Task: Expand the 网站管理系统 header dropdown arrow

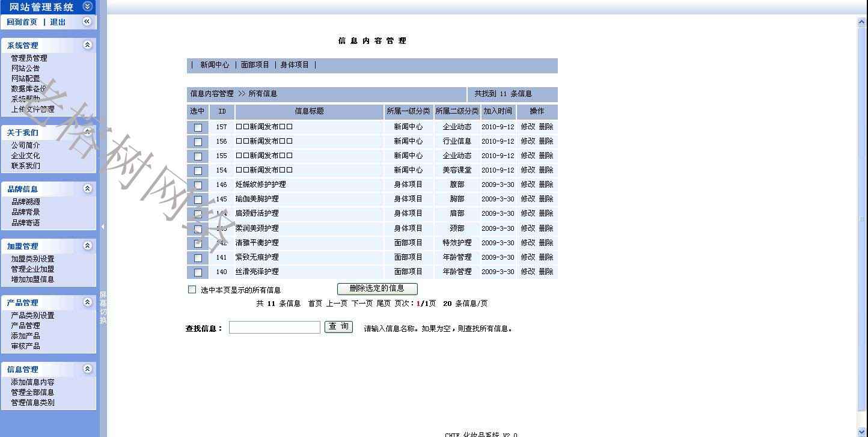Action: tap(87, 7)
